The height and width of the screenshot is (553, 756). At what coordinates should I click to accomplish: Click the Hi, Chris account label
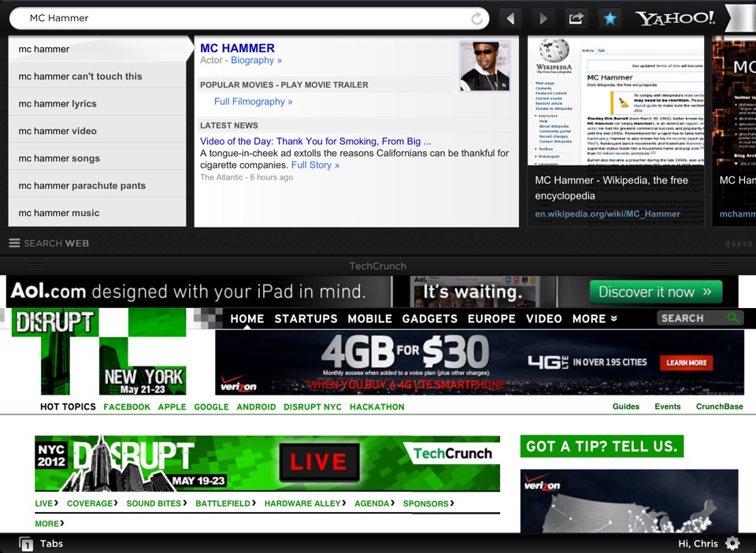698,544
